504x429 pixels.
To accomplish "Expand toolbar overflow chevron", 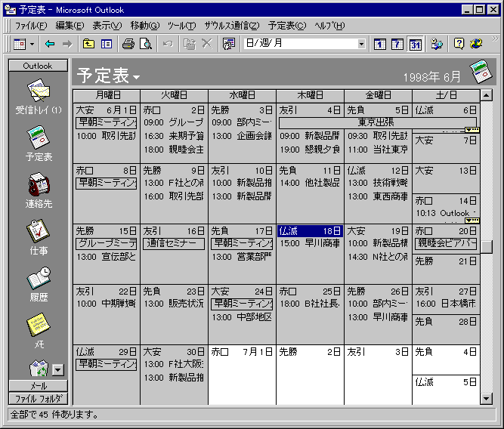I will 496,39.
